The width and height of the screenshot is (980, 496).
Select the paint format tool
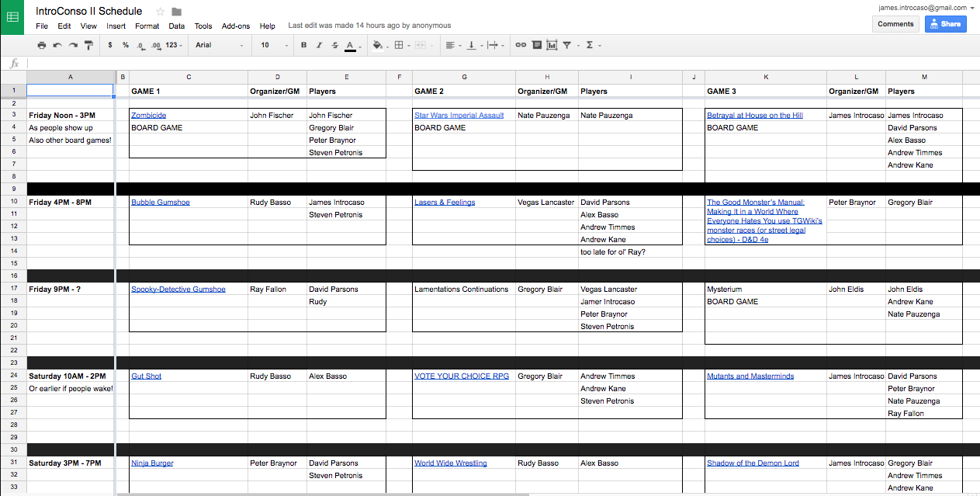[88, 46]
